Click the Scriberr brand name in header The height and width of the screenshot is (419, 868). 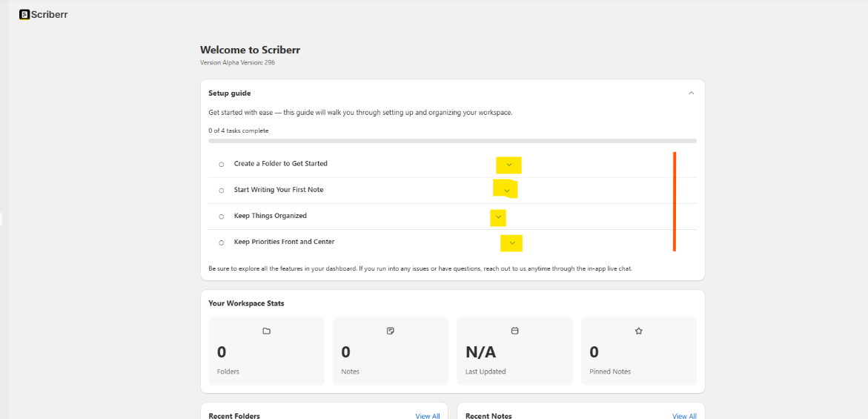49,14
